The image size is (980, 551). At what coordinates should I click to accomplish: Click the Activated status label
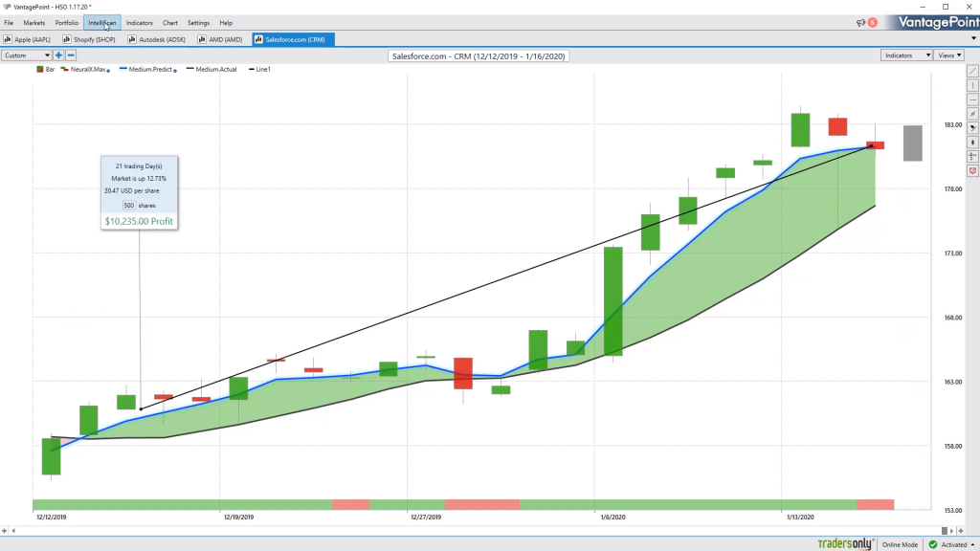[x=954, y=544]
